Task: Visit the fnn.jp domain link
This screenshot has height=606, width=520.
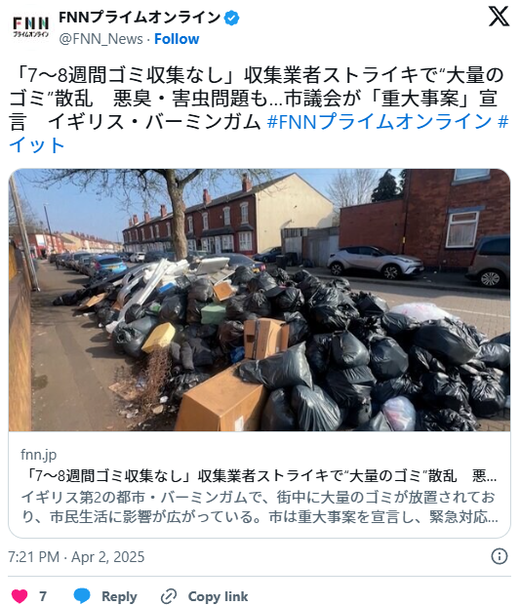Action: 39,454
